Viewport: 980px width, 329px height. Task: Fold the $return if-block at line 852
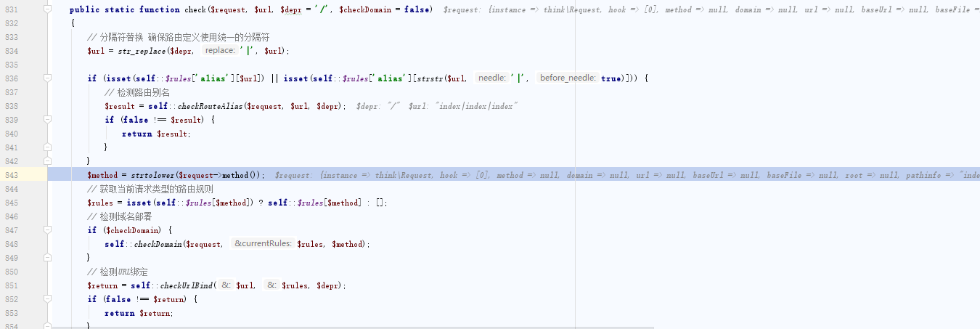click(x=47, y=298)
